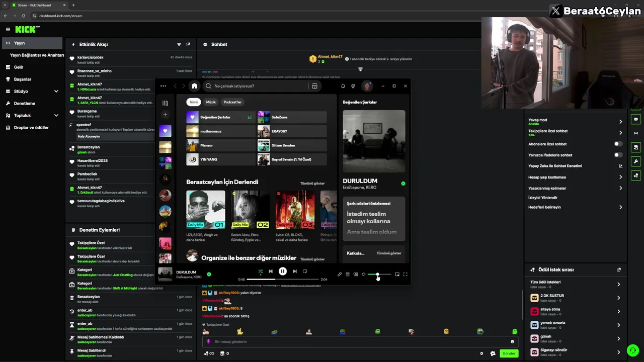Open Liked Songs in Spotify sidebar

[x=165, y=131]
